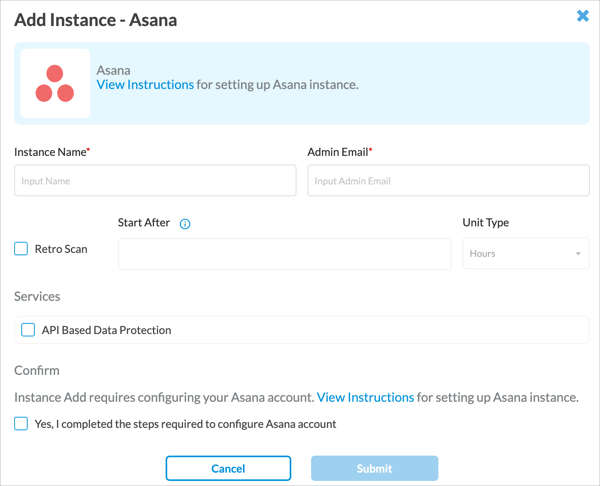This screenshot has width=600, height=486.
Task: Open View Instructions link in blue banner
Action: pyautogui.click(x=145, y=85)
